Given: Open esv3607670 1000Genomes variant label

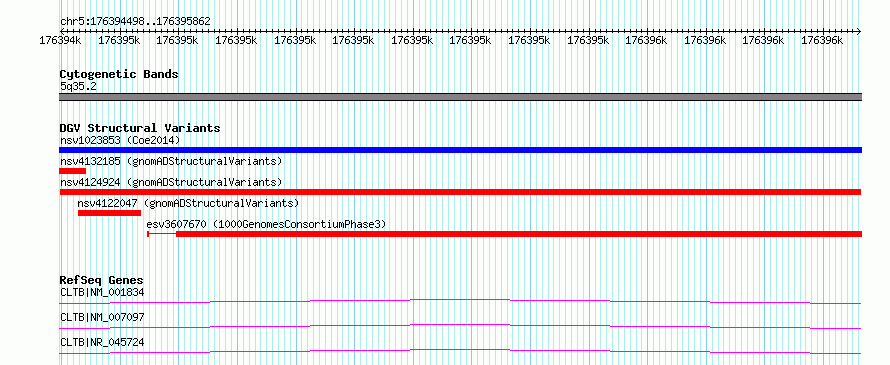Looking at the screenshot, I should [266, 224].
